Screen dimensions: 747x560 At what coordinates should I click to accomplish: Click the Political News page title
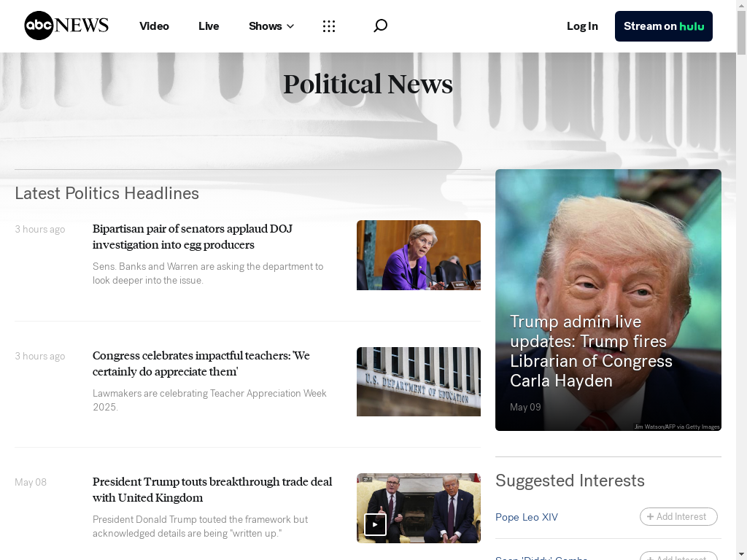click(x=368, y=84)
